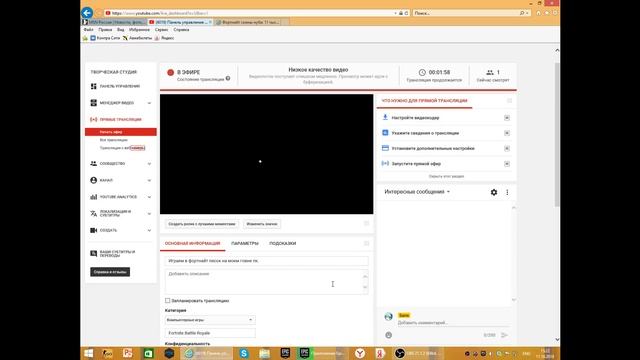Select the Основная информация tab

[192, 243]
